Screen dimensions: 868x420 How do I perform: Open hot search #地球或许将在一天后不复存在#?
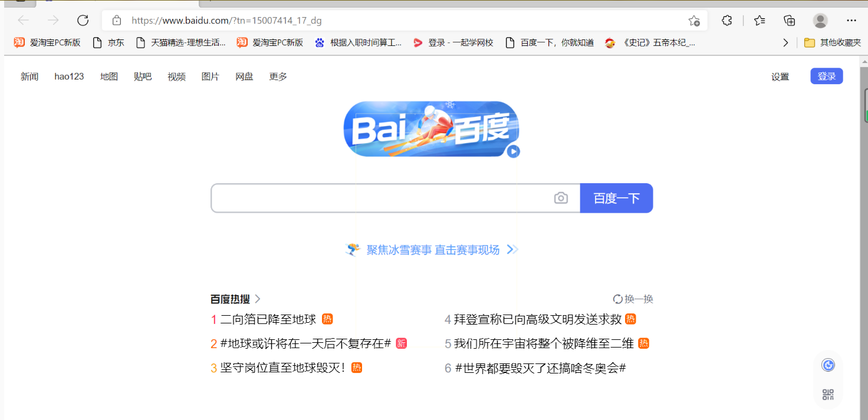click(305, 343)
